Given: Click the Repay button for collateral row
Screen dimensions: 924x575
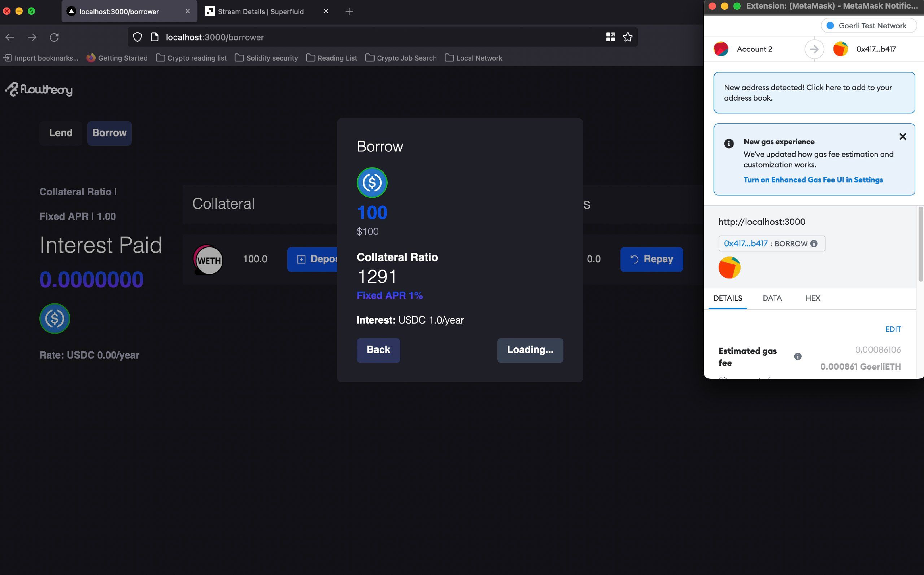Looking at the screenshot, I should coord(651,259).
